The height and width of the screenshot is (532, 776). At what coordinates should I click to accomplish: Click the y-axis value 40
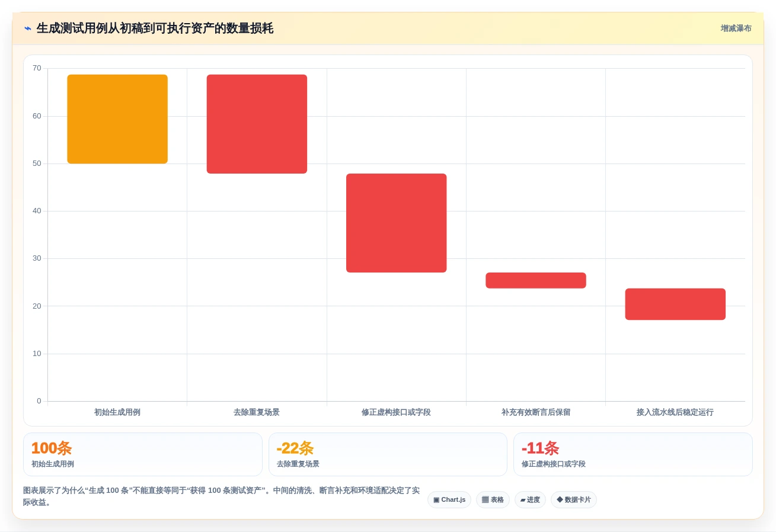(37, 211)
